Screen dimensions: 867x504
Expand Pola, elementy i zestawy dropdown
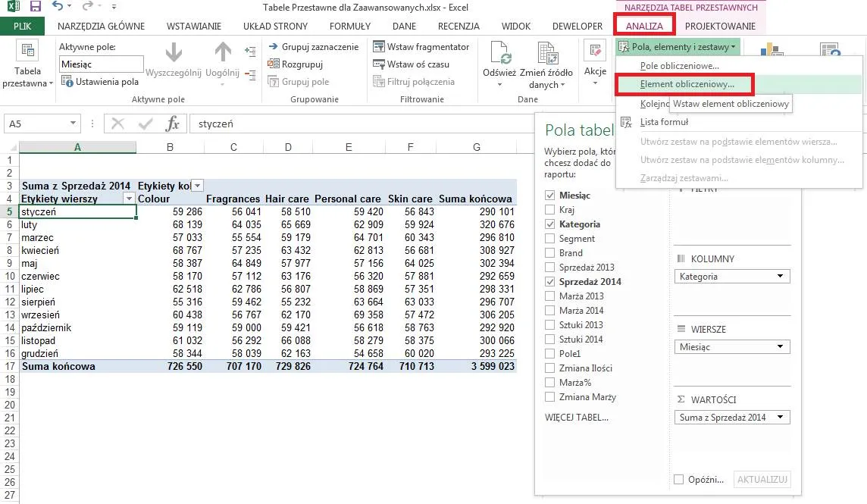(x=678, y=47)
